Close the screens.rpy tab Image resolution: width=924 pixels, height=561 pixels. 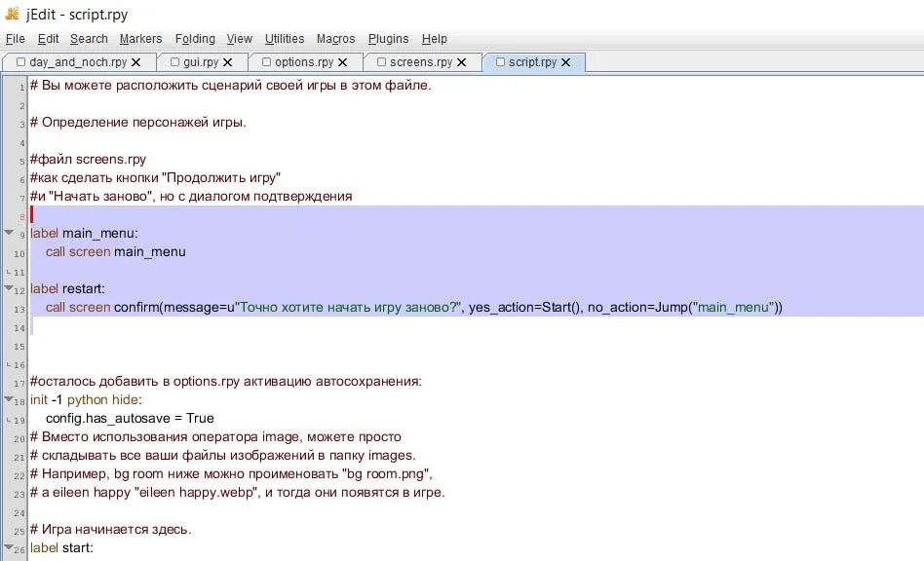coord(461,62)
